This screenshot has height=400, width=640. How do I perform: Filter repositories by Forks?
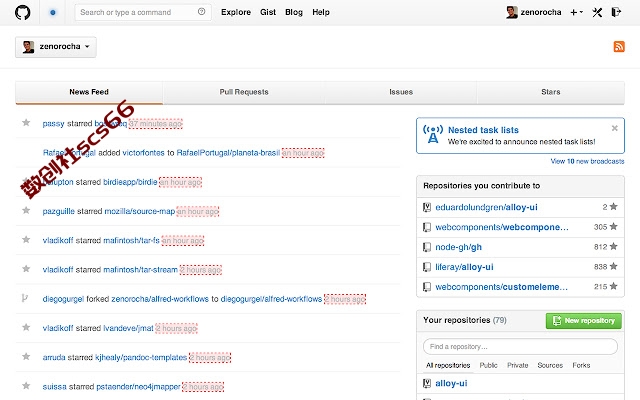tap(581, 365)
